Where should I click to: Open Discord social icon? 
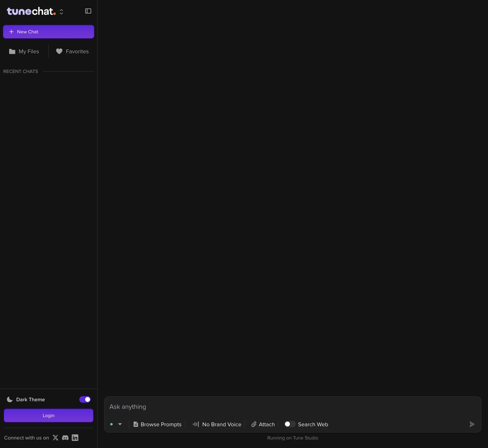tap(65, 438)
